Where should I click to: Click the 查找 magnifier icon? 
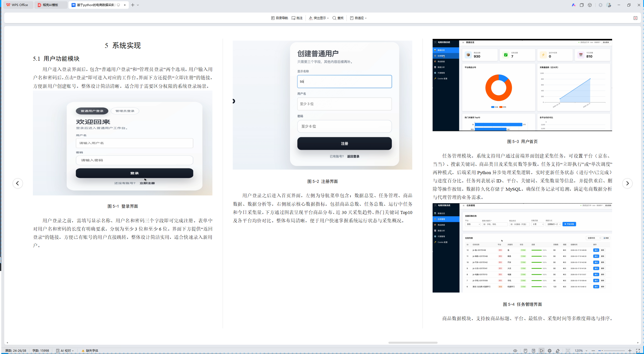pos(334,18)
